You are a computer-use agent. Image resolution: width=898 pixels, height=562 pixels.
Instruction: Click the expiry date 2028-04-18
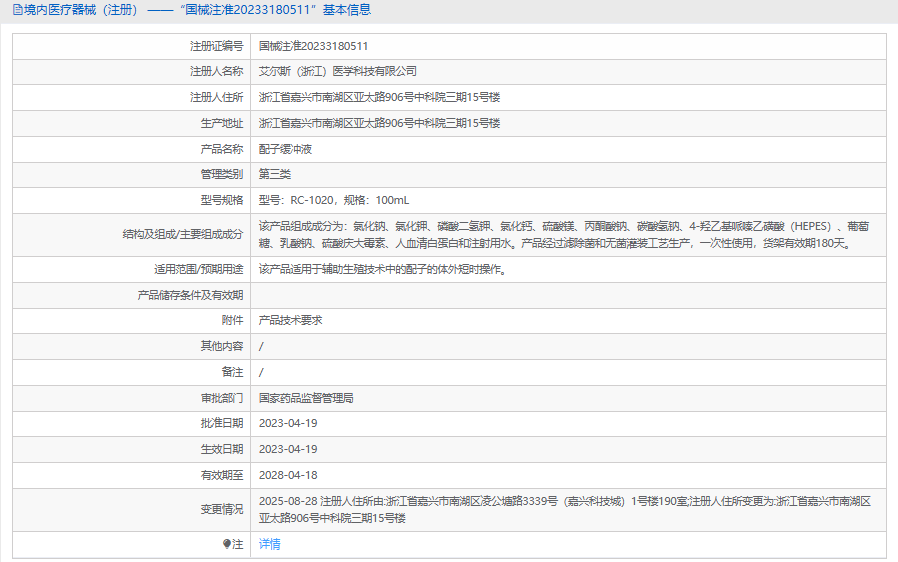[288, 475]
